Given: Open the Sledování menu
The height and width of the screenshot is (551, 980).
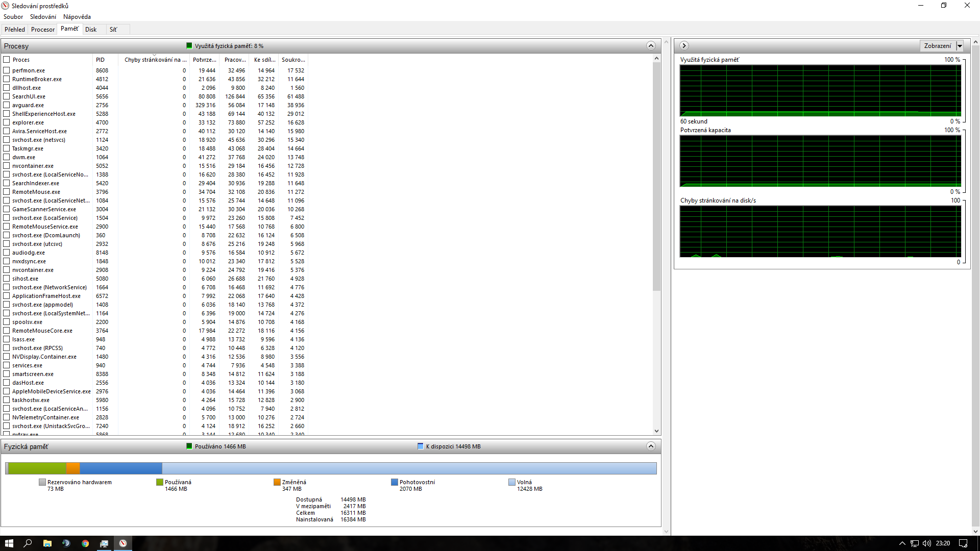Looking at the screenshot, I should 43,17.
